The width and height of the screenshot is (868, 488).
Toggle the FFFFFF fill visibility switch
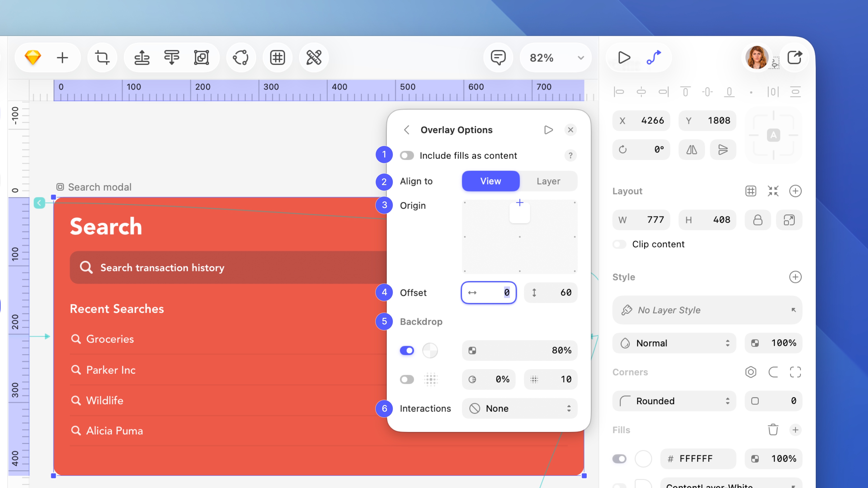coord(619,459)
